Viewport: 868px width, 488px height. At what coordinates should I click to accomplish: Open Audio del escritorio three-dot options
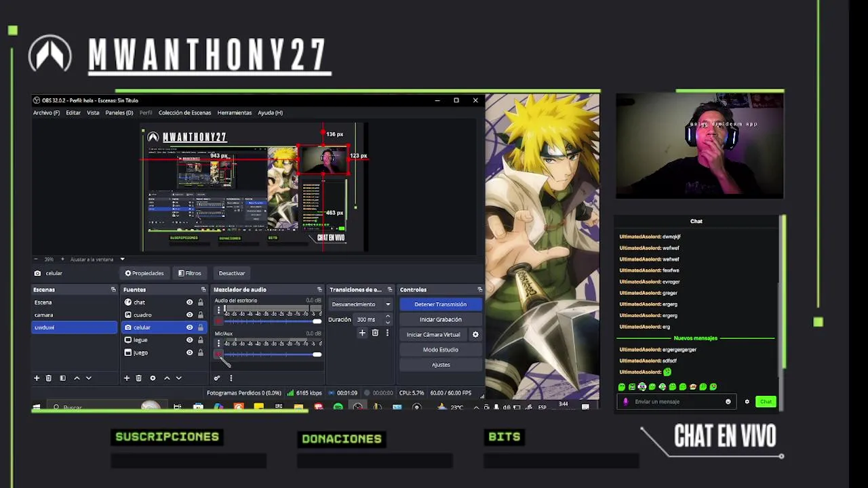218,310
